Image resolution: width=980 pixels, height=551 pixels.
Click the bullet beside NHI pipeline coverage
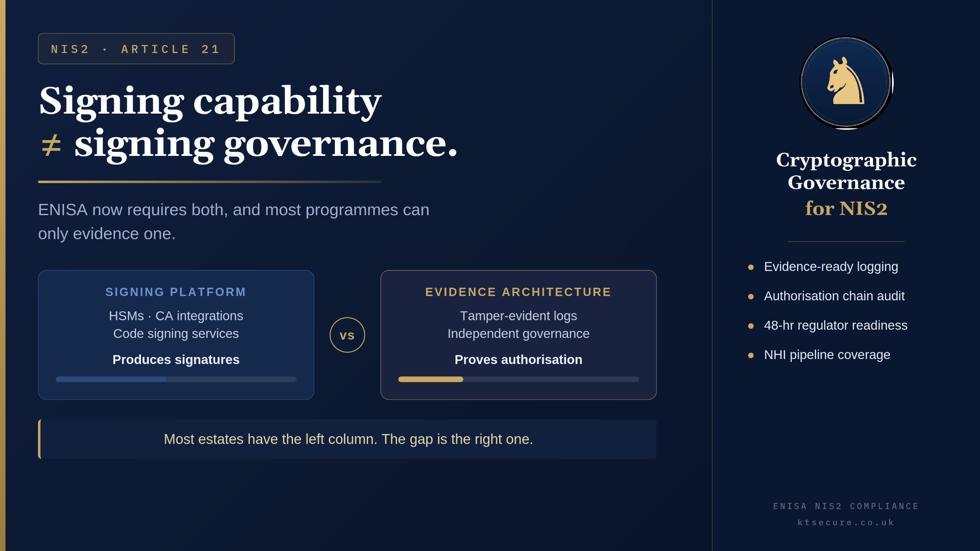(751, 355)
